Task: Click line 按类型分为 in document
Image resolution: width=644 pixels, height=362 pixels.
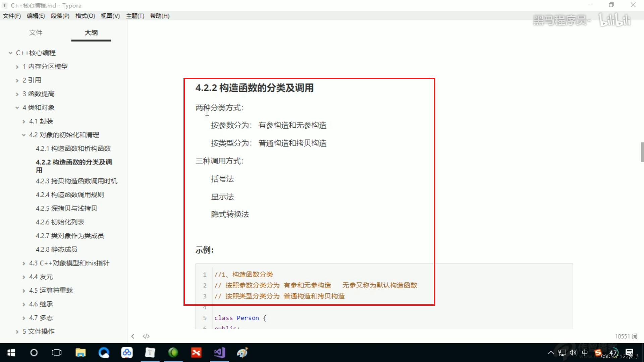Action: pyautogui.click(x=269, y=143)
